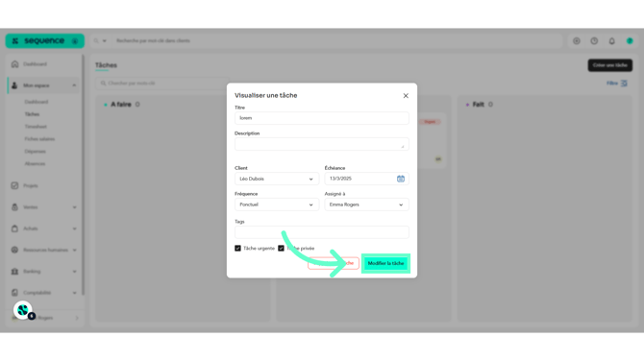Screen dimensions: 644x361
Task: Expand the Achats section chevron
Action: [74, 229]
